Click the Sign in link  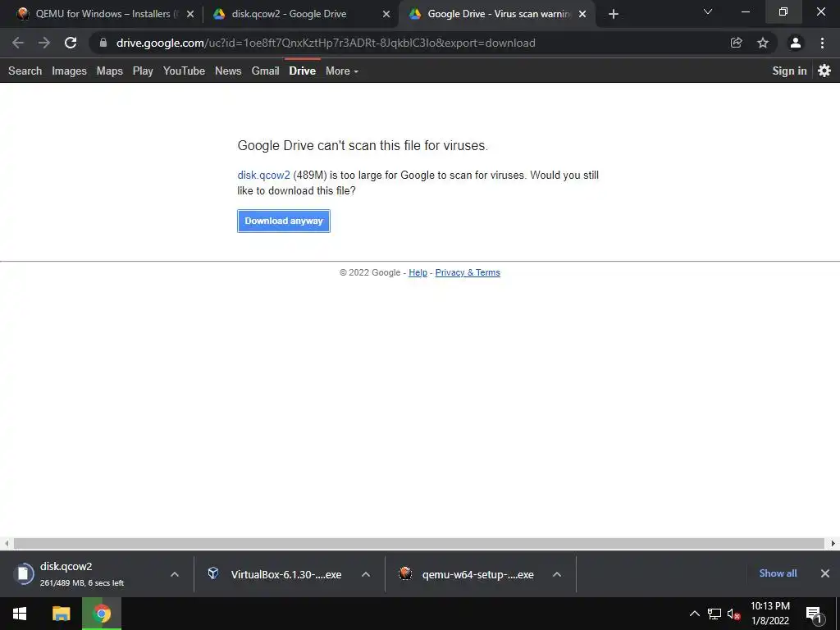coord(789,71)
